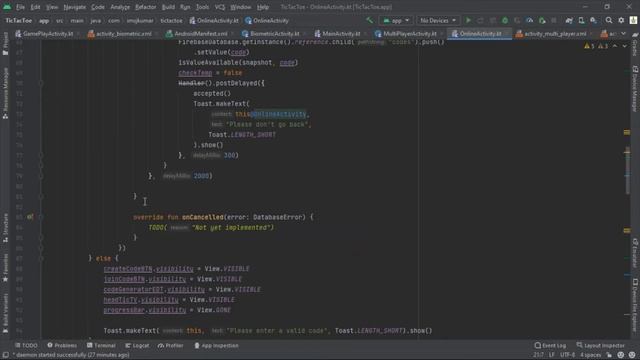Open the Favorites sidebar panel
This screenshot has height=360, width=640.
point(5,267)
